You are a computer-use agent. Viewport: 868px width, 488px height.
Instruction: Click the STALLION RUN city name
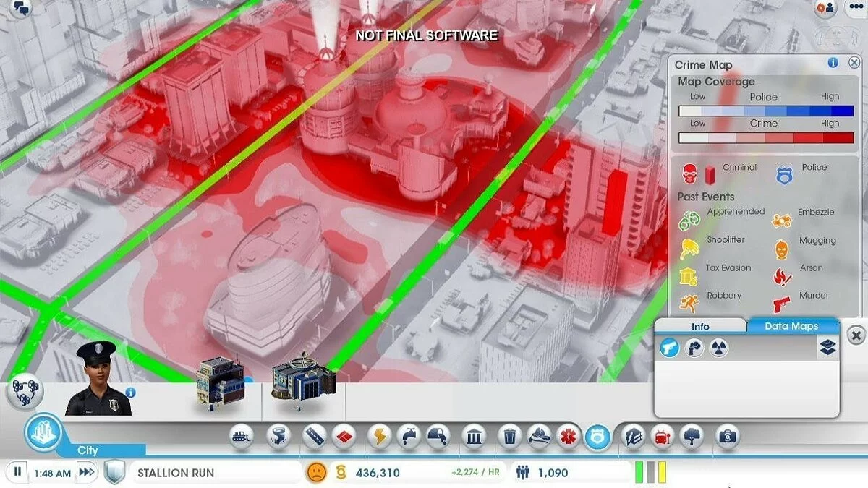(176, 473)
